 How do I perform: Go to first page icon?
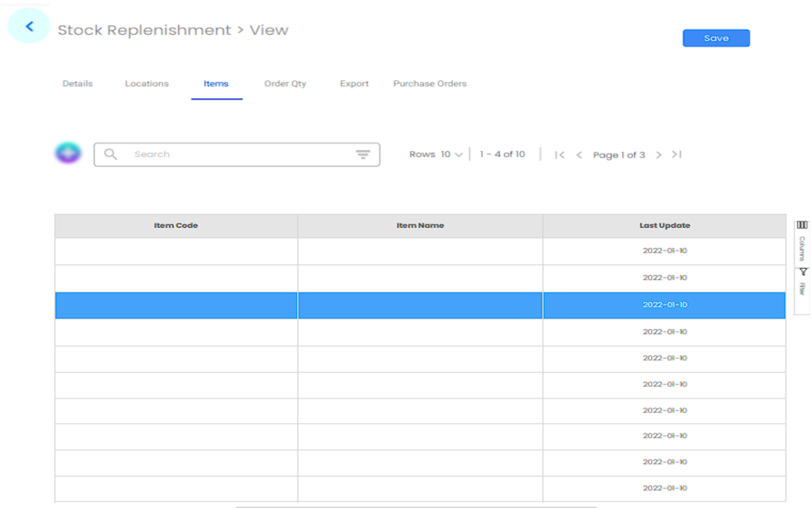click(559, 155)
